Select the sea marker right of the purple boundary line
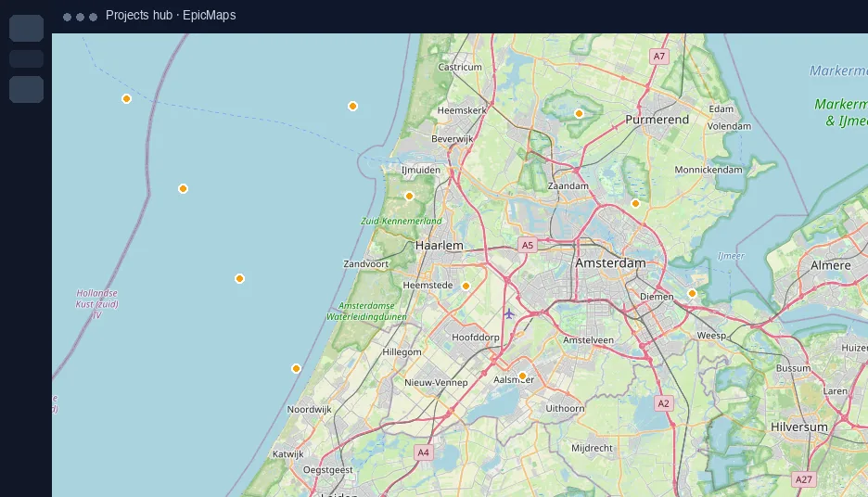Viewport: 868px width, 497px height. (x=183, y=189)
